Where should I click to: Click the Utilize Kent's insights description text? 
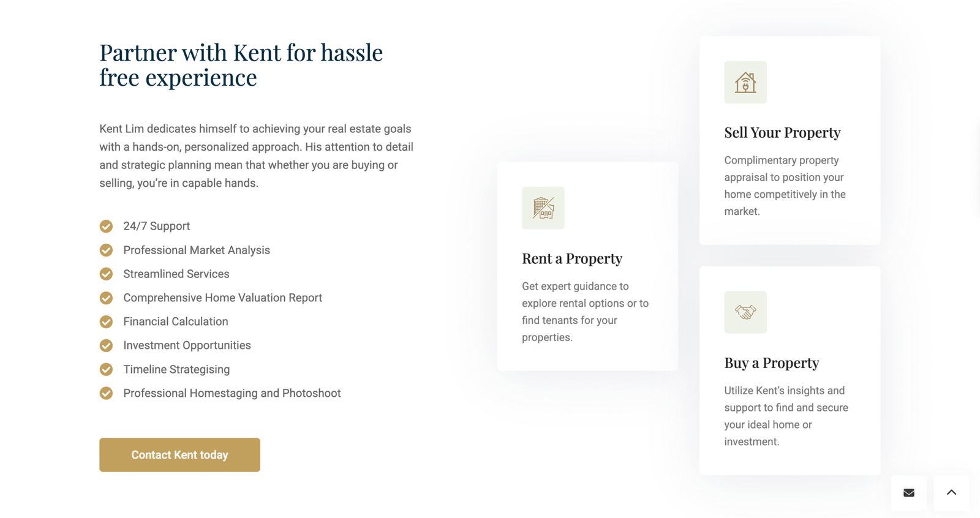[x=786, y=416]
